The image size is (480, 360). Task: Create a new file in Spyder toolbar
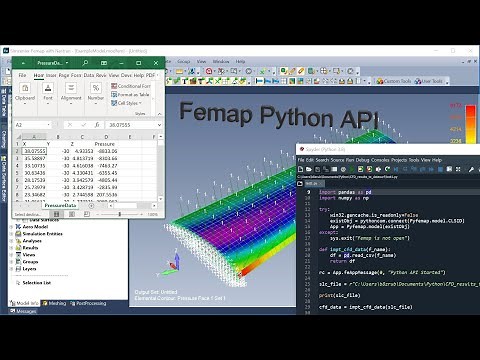click(x=300, y=169)
